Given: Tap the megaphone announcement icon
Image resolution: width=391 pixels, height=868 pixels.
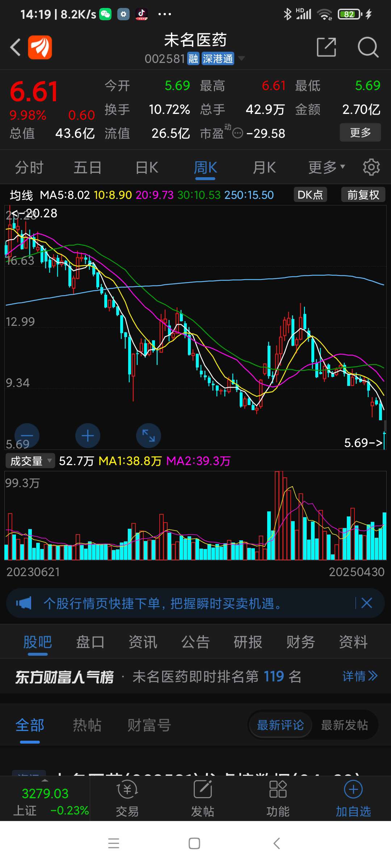Looking at the screenshot, I should pos(24,603).
